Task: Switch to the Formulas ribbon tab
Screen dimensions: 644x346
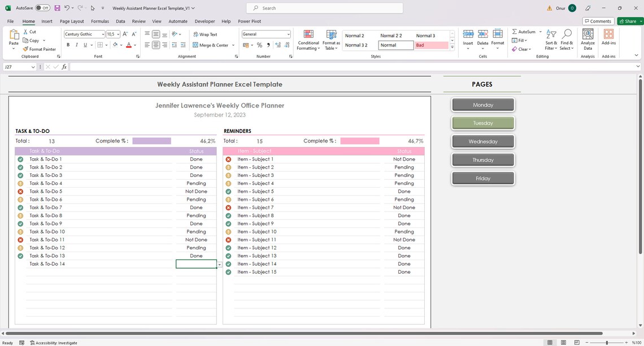Action: pyautogui.click(x=100, y=21)
